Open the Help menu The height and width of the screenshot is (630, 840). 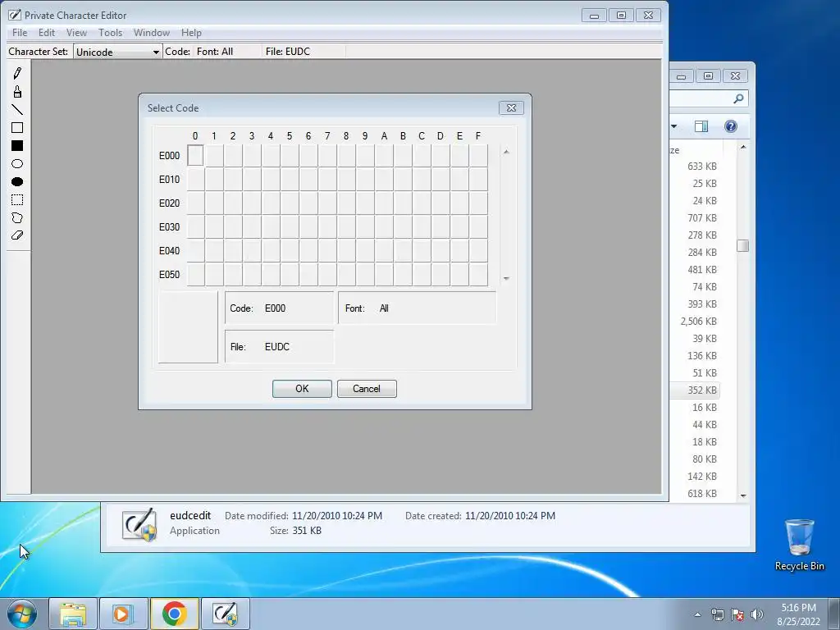191,33
